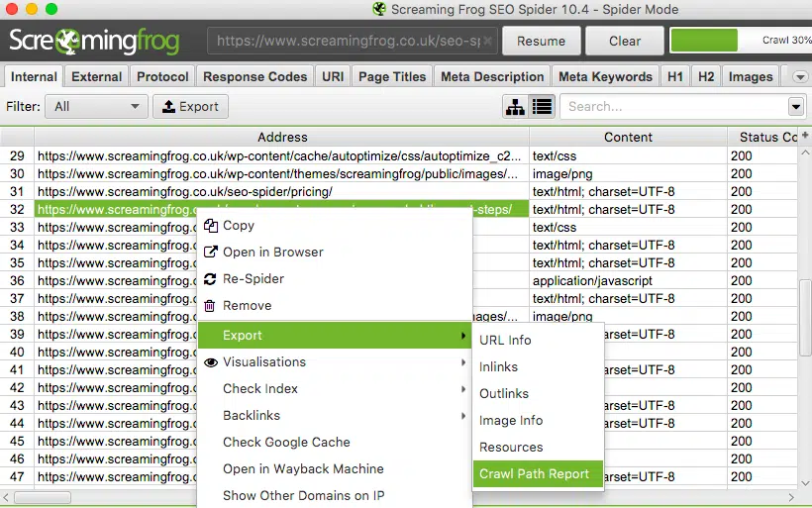Image resolution: width=812 pixels, height=508 pixels.
Task: Select Open in Wayback Machine
Action: (335, 469)
